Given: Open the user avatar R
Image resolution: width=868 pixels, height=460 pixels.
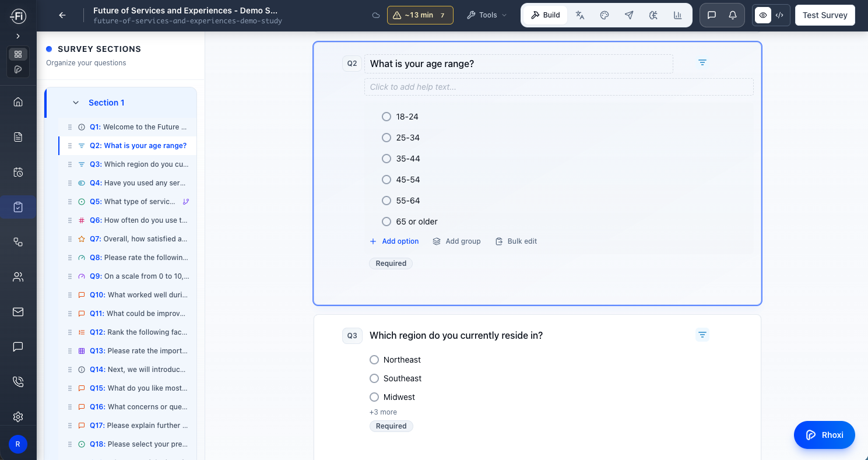Looking at the screenshot, I should pyautogui.click(x=18, y=444).
